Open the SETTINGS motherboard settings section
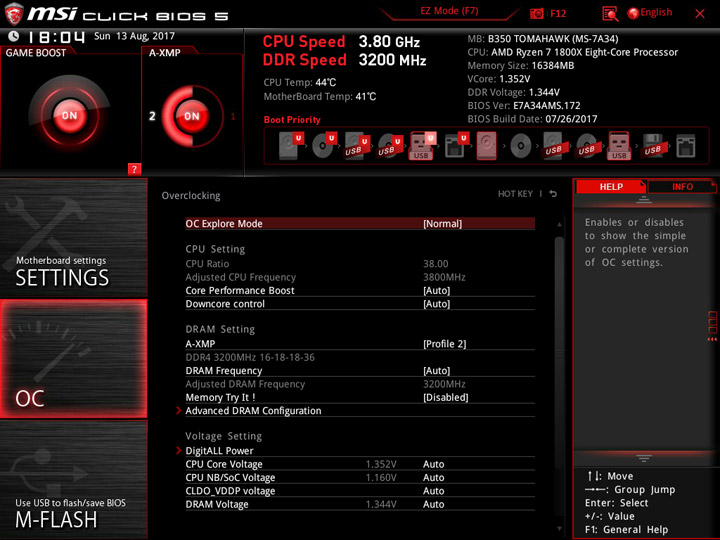 pyautogui.click(x=74, y=238)
